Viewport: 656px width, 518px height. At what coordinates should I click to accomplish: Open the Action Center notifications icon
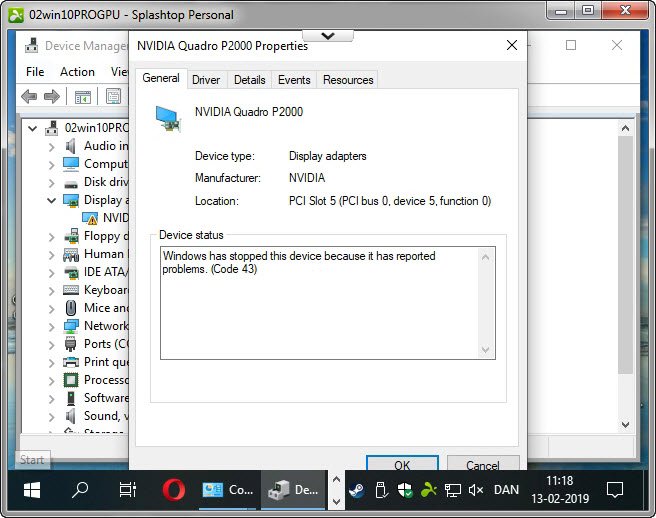click(615, 490)
